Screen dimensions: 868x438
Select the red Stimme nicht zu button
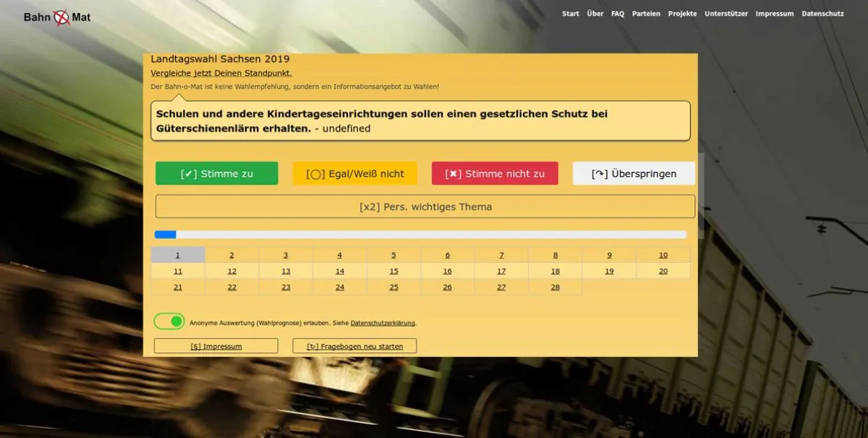495,174
